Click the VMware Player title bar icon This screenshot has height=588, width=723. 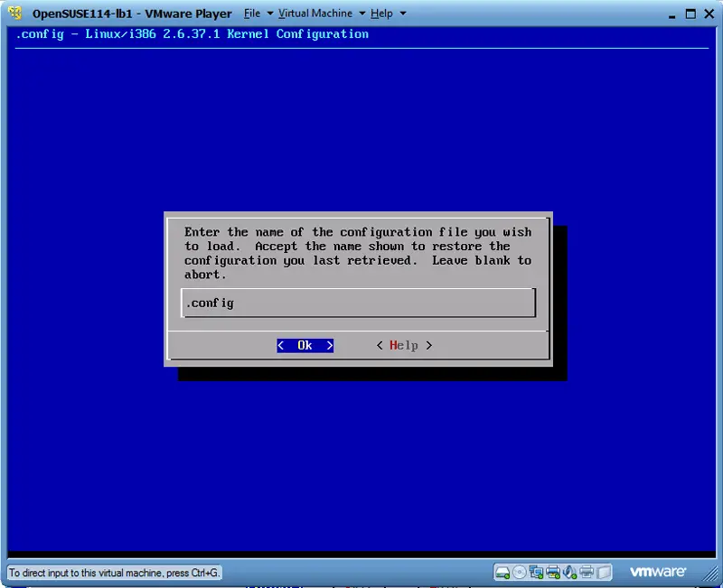point(15,14)
